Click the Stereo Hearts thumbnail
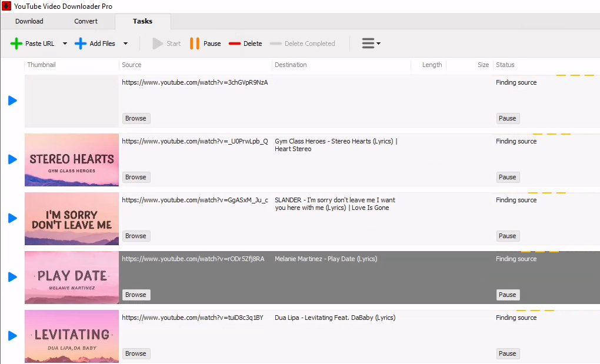Viewport: 600px width, 364px height. point(72,160)
